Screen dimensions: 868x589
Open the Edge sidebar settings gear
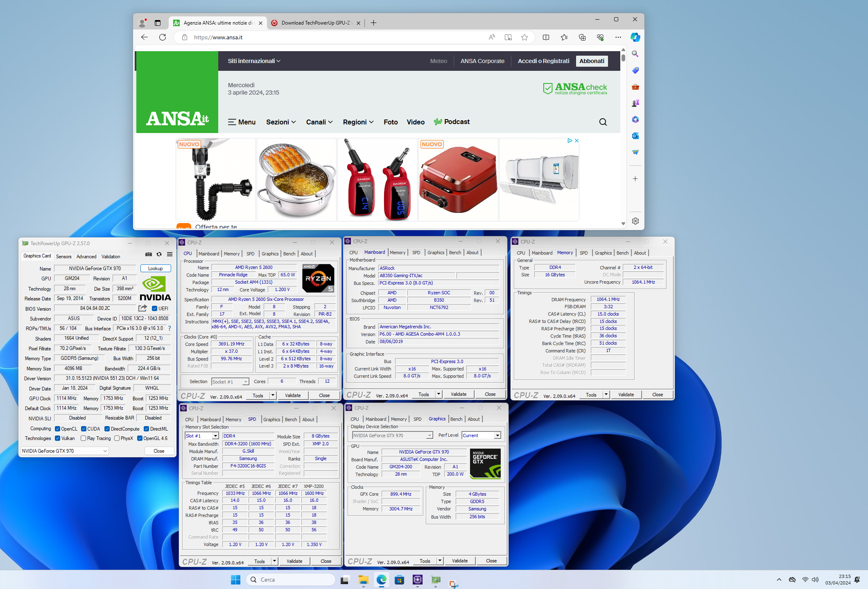635,221
